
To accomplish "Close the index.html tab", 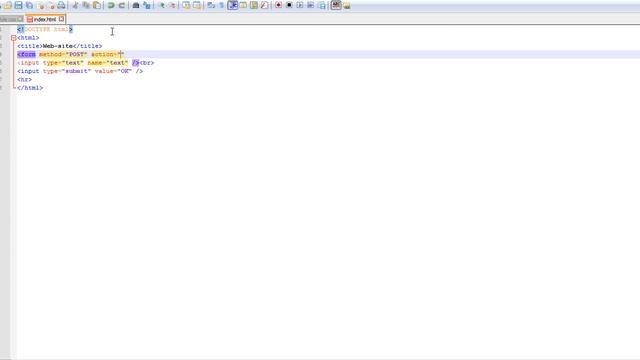I will pos(61,19).
